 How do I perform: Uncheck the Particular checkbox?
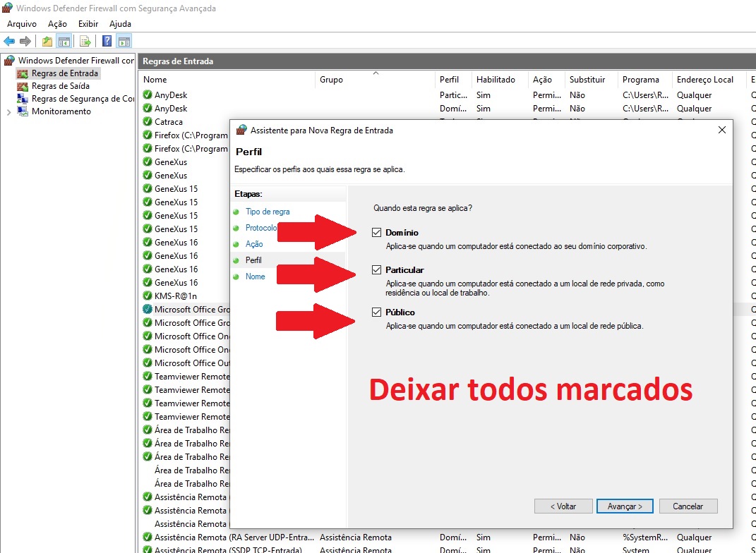click(x=376, y=269)
